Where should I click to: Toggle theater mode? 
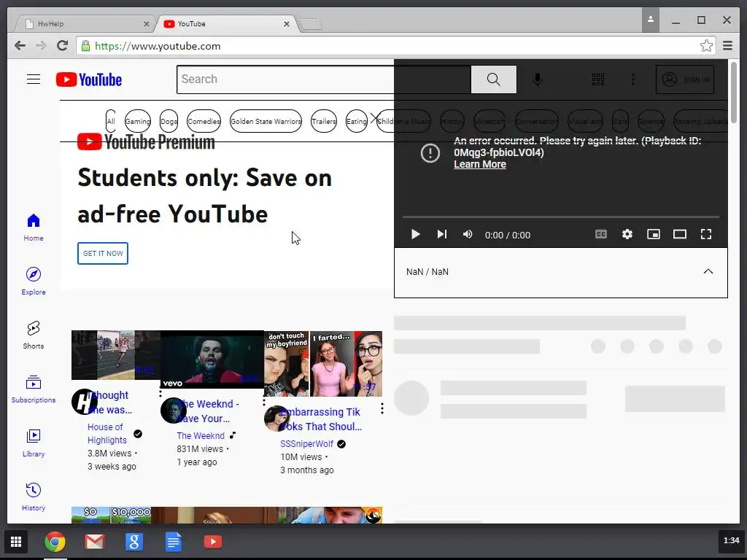[680, 234]
